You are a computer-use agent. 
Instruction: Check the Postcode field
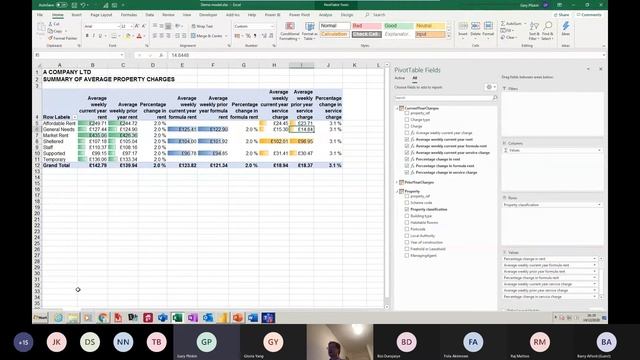point(407,229)
